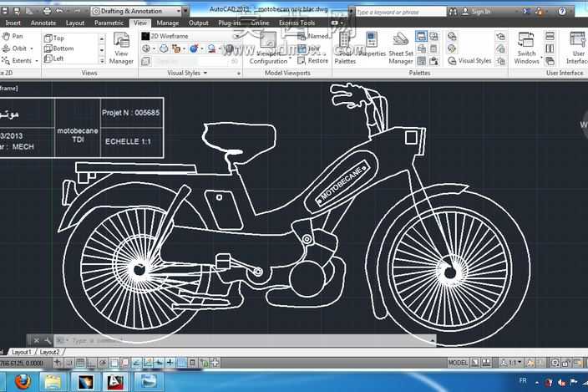Click Named viewports button
The height and width of the screenshot is (392, 588).
[x=313, y=36]
